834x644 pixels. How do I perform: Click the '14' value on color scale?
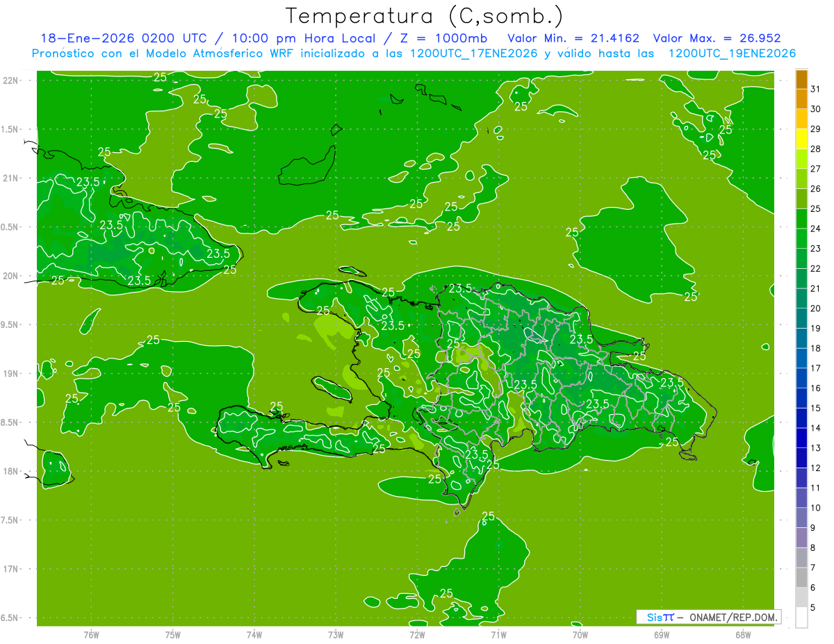click(x=815, y=428)
